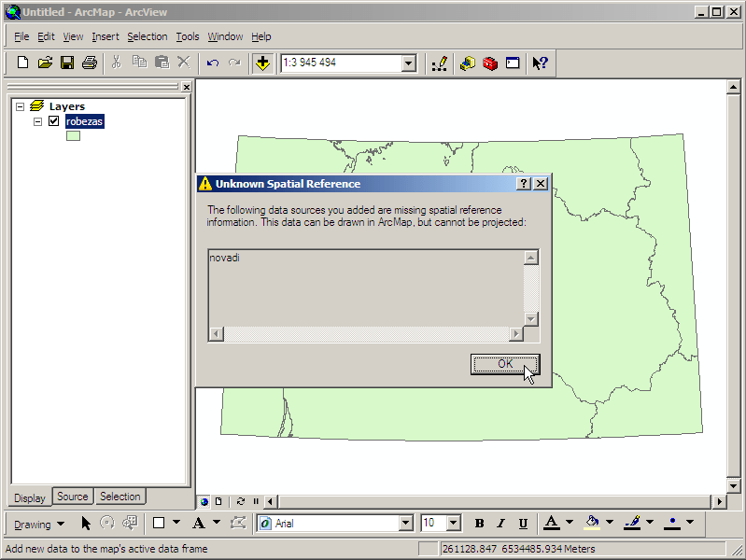Open the Drawing menu dropdown
The image size is (746, 560).
[39, 524]
